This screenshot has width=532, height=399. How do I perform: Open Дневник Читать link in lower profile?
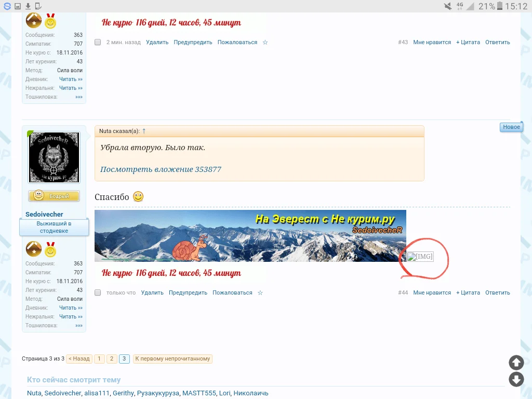(71, 308)
